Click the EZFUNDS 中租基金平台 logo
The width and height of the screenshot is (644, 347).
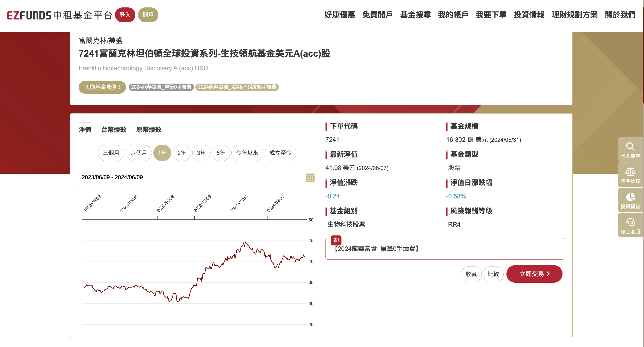[60, 15]
